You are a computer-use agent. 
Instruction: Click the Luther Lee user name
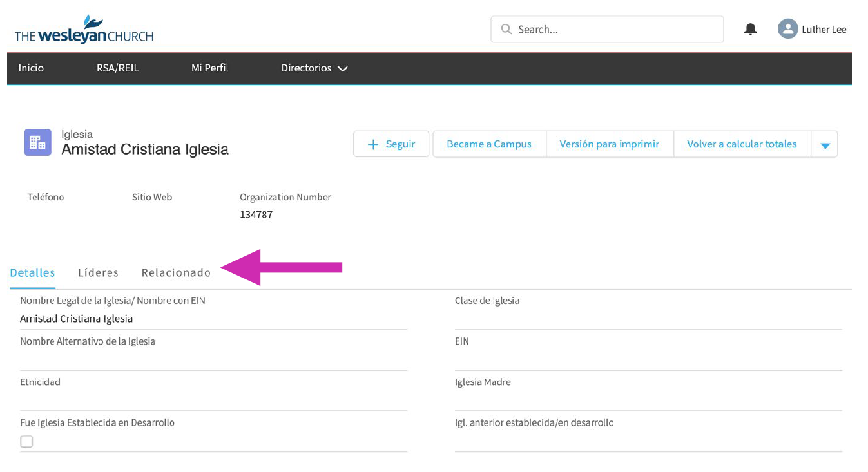[x=824, y=30]
